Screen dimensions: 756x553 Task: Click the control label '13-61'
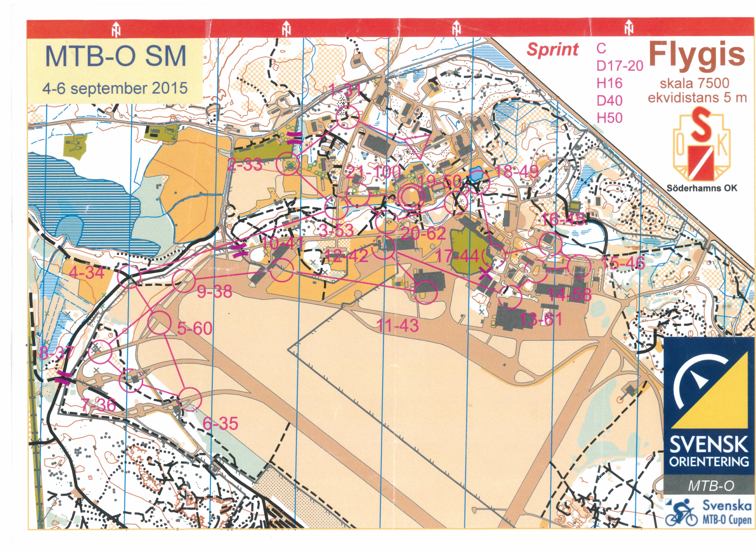pyautogui.click(x=541, y=319)
